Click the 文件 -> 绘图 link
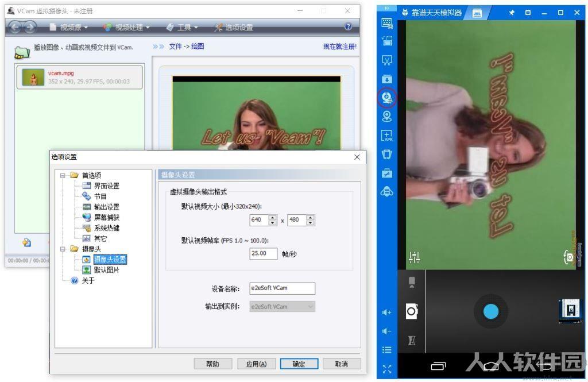 tap(187, 46)
